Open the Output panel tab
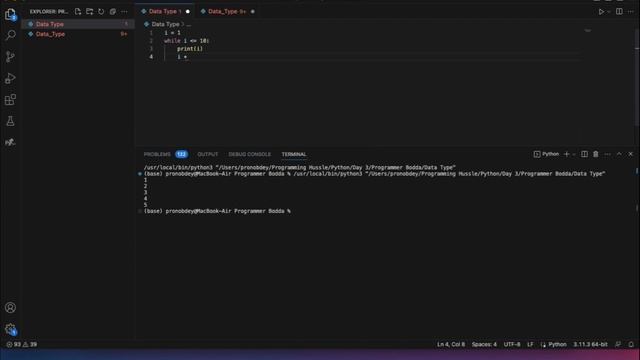640x360 pixels. tap(208, 154)
